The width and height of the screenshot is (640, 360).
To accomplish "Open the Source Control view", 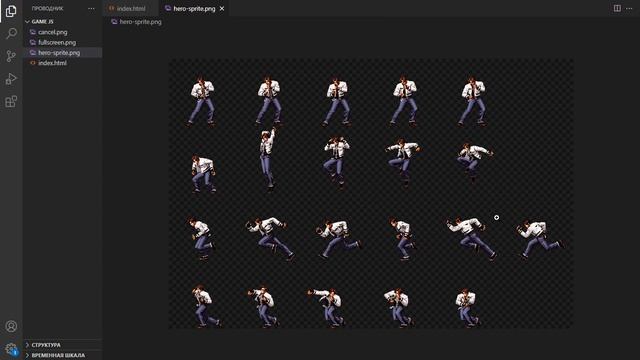I will click(11, 56).
